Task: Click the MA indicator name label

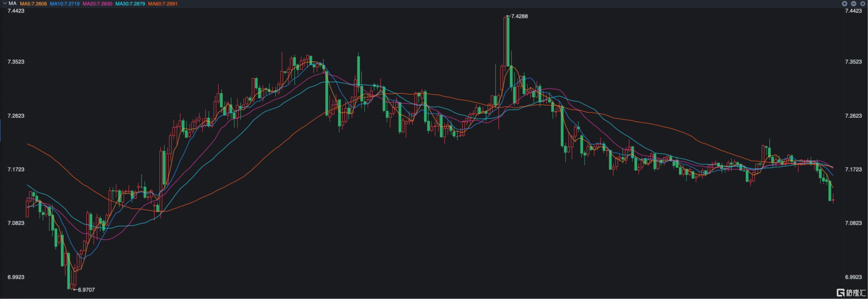Action: click(12, 4)
